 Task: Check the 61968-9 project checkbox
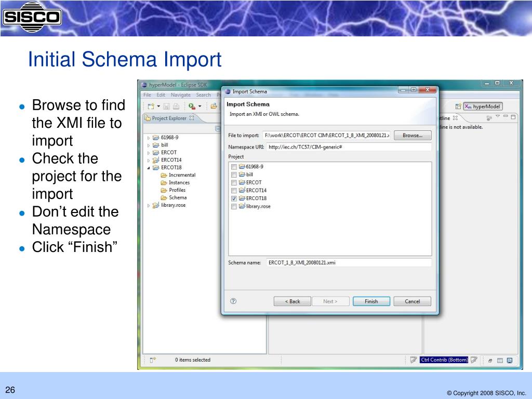[234, 167]
